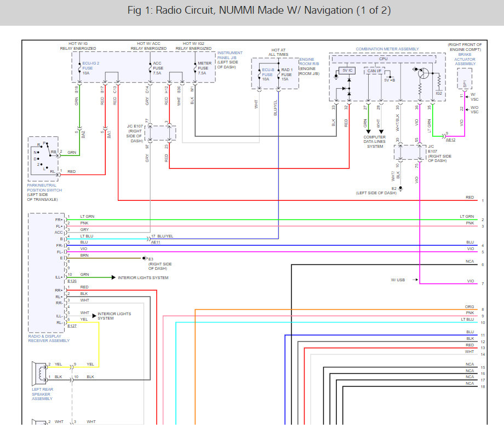Click the AE12 connector label

click(450, 140)
